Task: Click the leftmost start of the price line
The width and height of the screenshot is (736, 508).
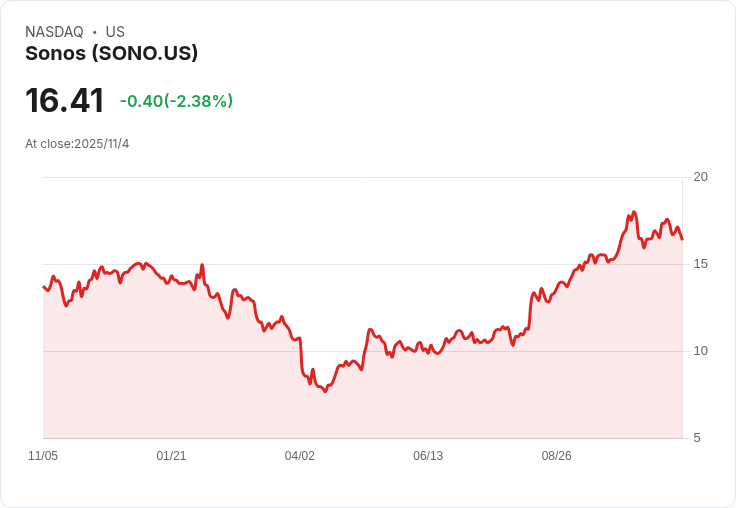Action: (x=44, y=287)
